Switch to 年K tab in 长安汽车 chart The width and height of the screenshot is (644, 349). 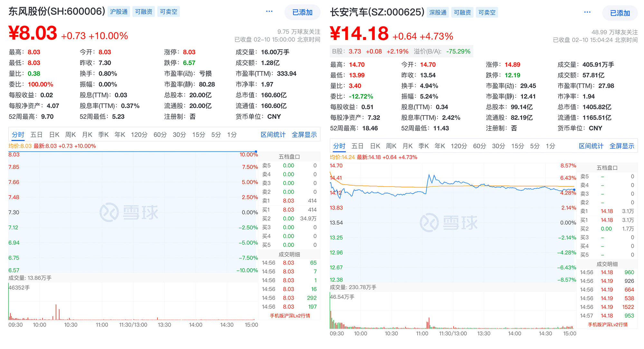440,146
